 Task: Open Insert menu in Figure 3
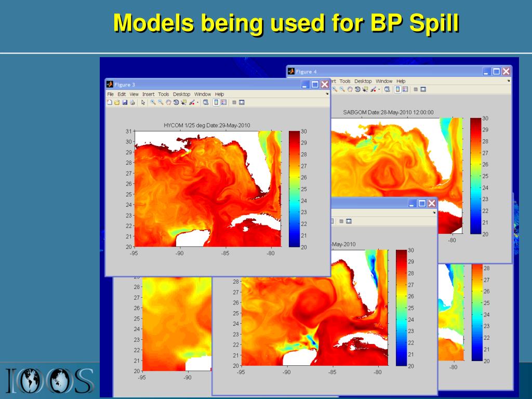click(148, 94)
